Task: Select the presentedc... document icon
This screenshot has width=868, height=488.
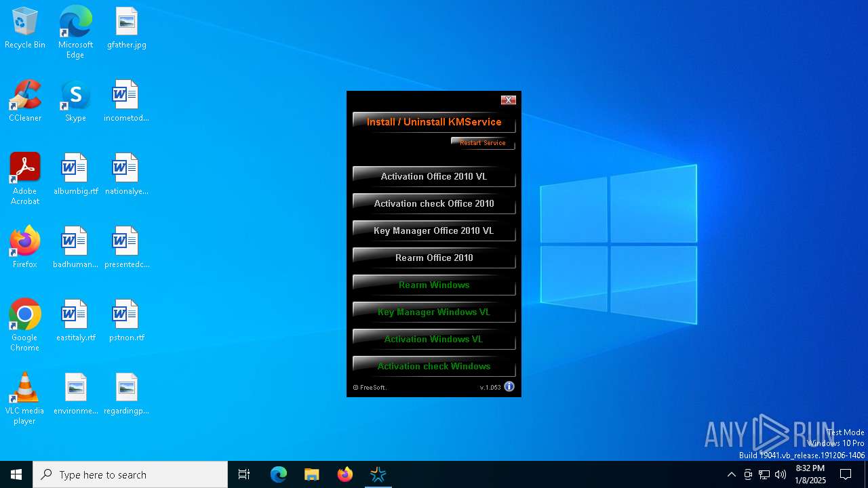Action: [x=127, y=248]
